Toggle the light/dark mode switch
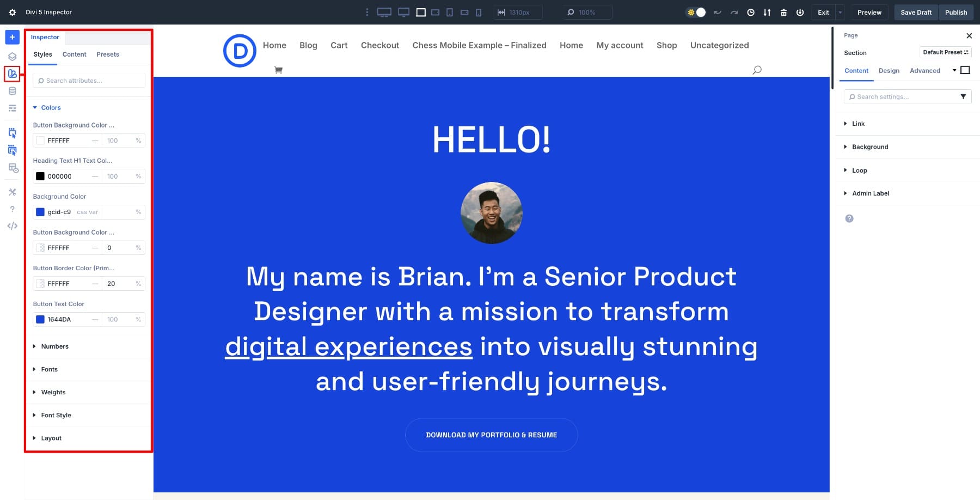This screenshot has height=500, width=980. [696, 12]
